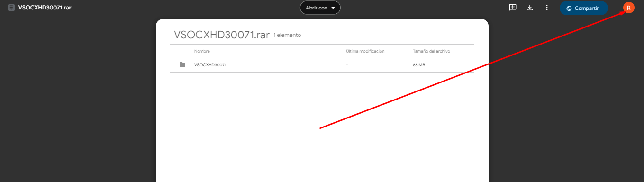Click the VSOCXHD30071.rar heading in the preview

(x=222, y=35)
